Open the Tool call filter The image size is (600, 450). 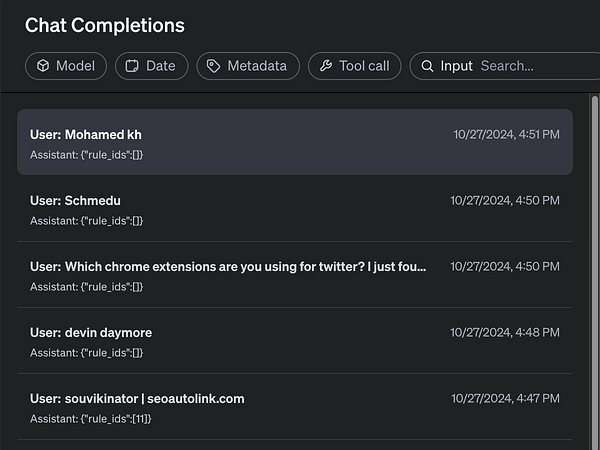[355, 66]
